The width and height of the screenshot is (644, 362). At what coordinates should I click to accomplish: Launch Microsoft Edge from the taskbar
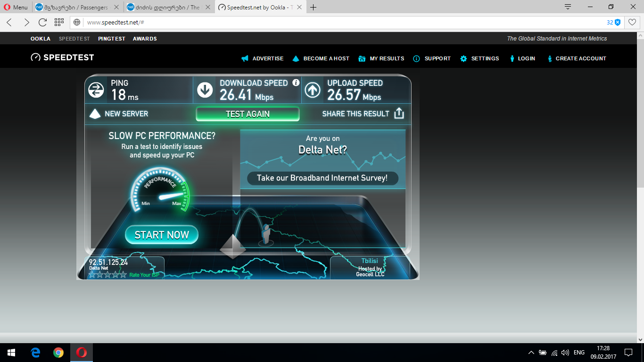[x=35, y=353]
